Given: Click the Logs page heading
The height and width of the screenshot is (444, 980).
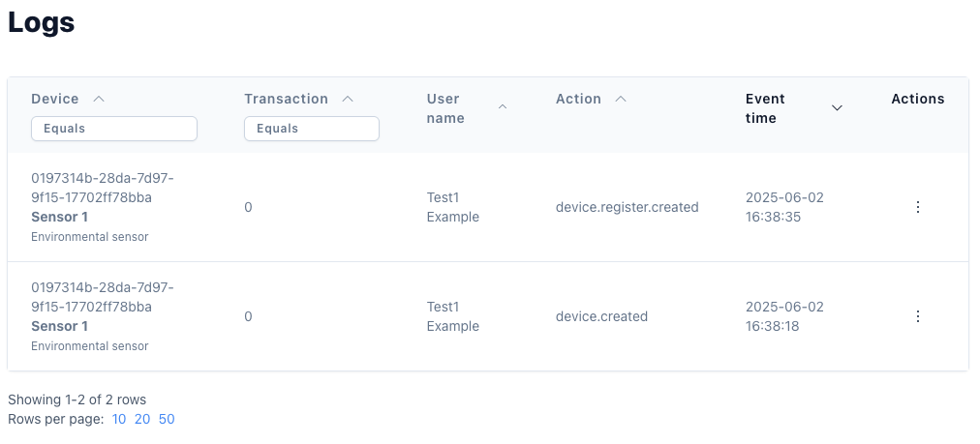Looking at the screenshot, I should click(42, 22).
